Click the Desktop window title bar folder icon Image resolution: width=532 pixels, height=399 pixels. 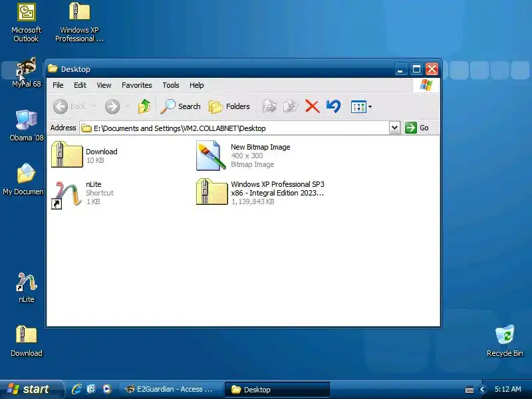[53, 69]
